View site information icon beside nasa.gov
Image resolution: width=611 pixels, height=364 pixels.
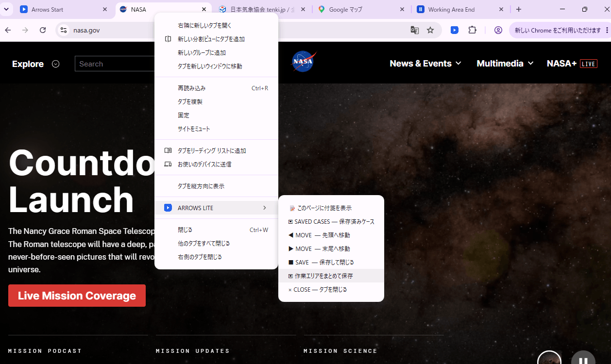(63, 30)
